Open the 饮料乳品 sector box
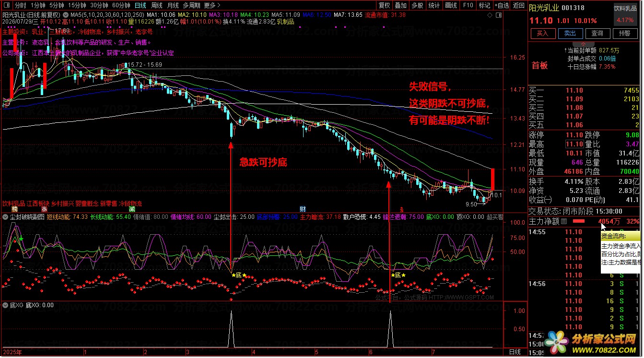Image resolution: width=644 pixels, height=358 pixels. click(625, 13)
